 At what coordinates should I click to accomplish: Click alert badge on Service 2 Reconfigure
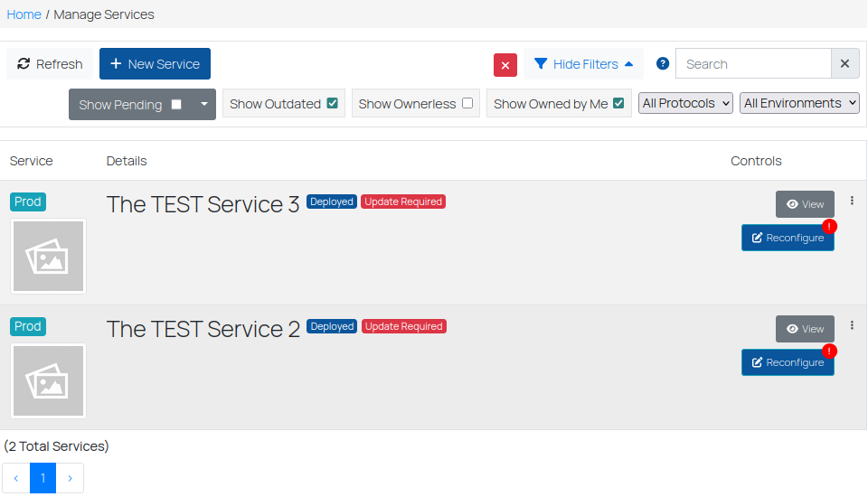tap(829, 351)
